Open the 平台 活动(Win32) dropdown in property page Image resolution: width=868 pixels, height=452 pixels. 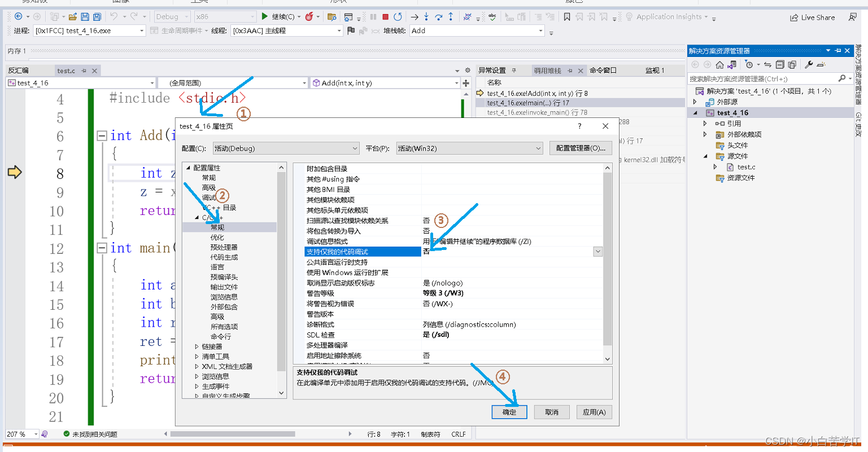tap(469, 148)
